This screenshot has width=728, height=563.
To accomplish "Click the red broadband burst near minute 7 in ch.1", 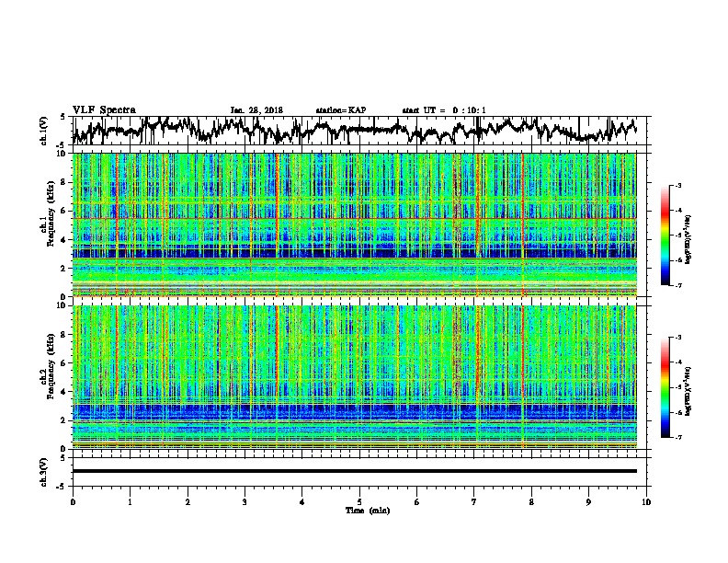I will 477,204.
